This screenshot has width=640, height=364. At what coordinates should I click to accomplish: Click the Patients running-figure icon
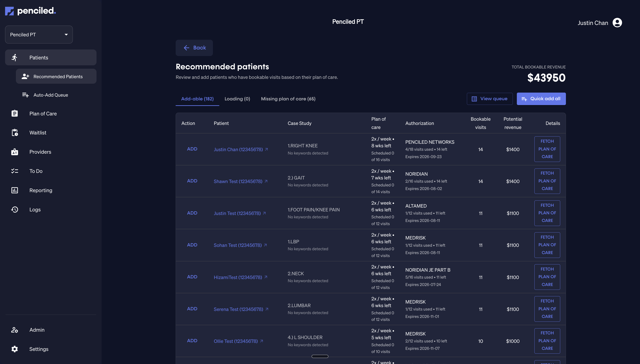coord(15,57)
